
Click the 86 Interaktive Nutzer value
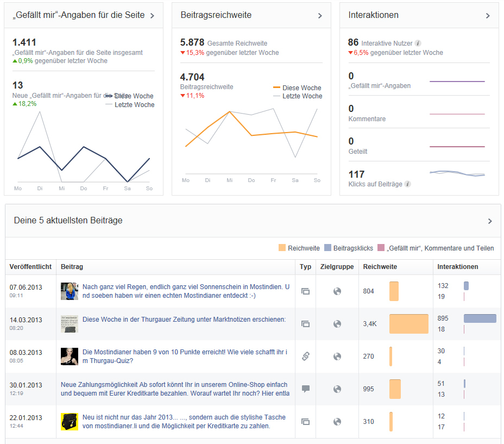(x=353, y=42)
